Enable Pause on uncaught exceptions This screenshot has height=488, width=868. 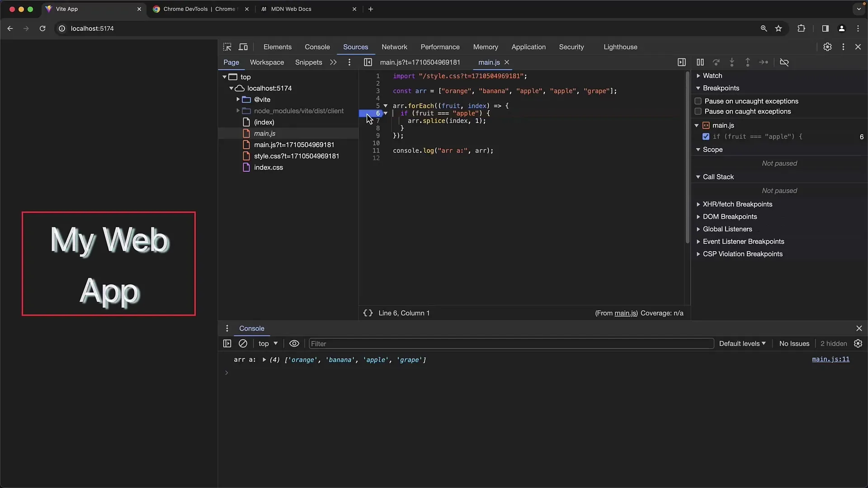tap(698, 101)
